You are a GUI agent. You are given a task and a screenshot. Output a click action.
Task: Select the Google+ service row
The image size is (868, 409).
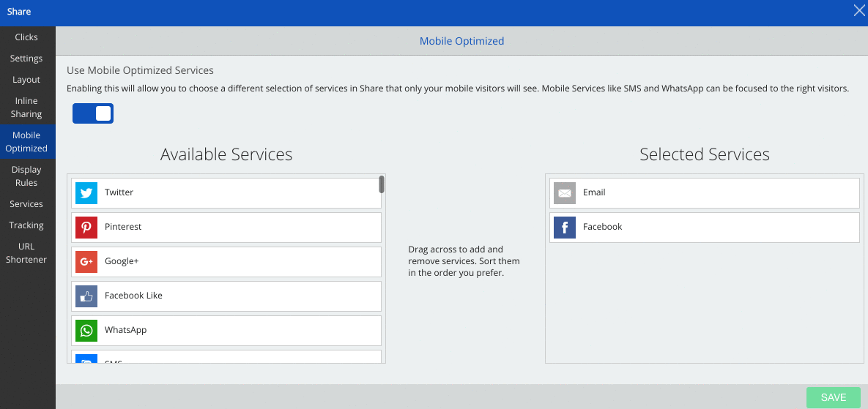click(226, 261)
